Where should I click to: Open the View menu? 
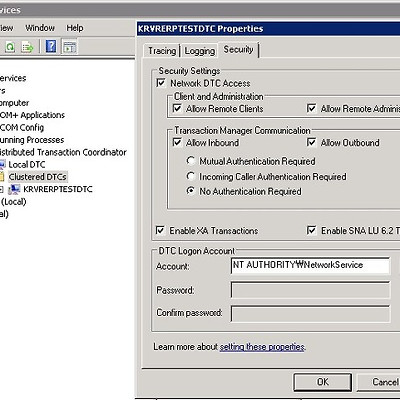point(6,28)
